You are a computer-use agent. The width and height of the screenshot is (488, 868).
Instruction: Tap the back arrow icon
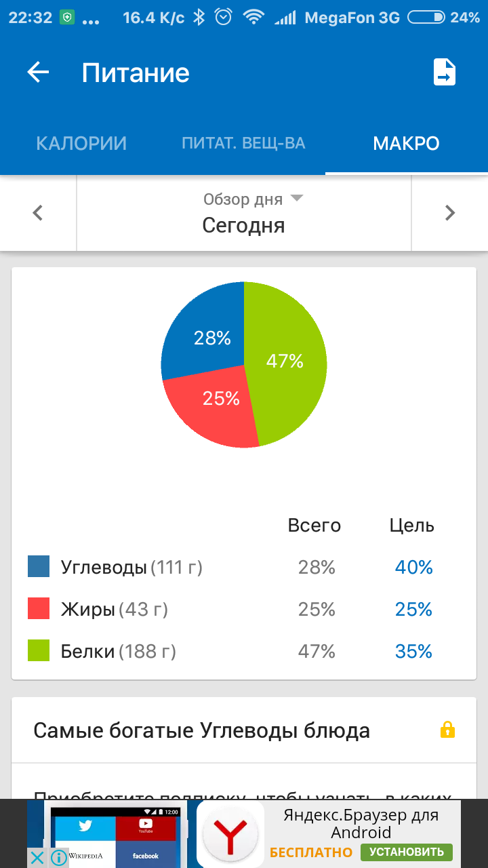click(x=38, y=73)
